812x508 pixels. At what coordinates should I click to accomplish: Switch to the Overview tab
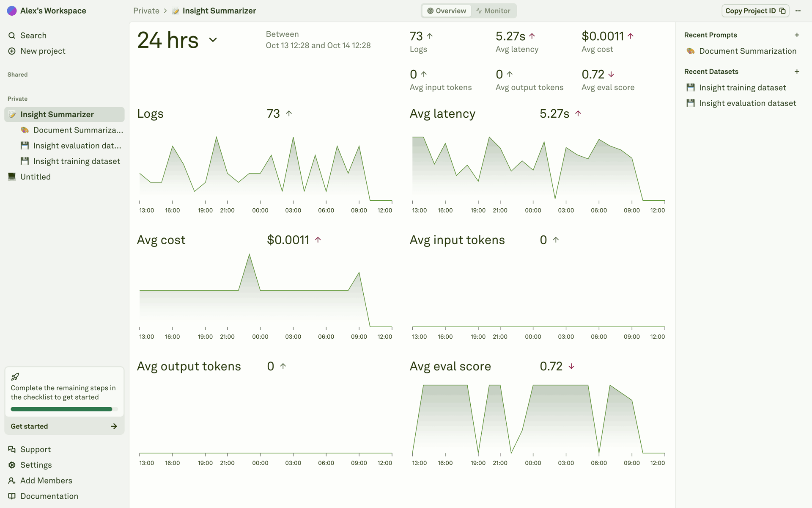(447, 11)
